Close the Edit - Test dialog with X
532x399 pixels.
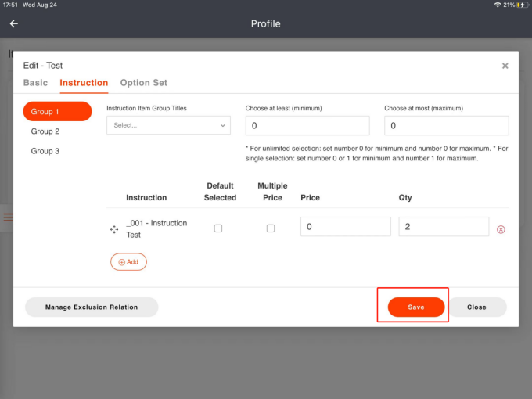coord(505,66)
